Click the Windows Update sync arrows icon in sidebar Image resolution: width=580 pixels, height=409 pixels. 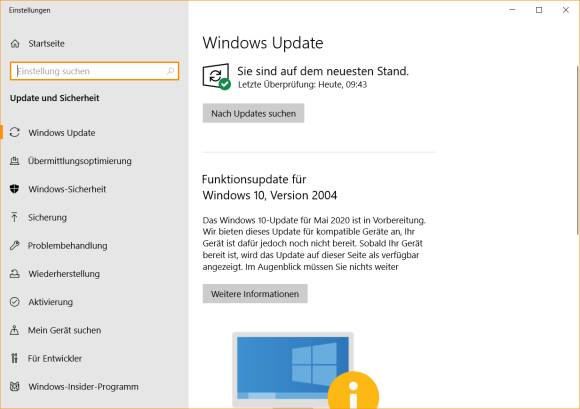click(x=15, y=132)
